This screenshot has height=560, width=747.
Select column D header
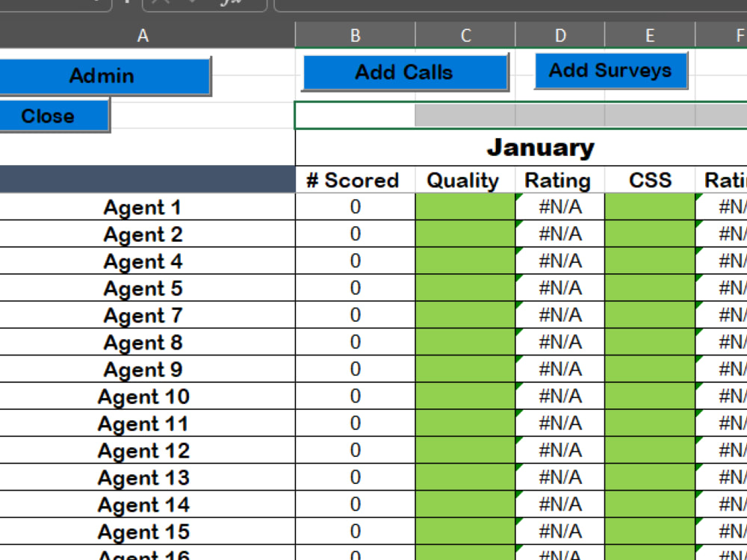coord(560,36)
